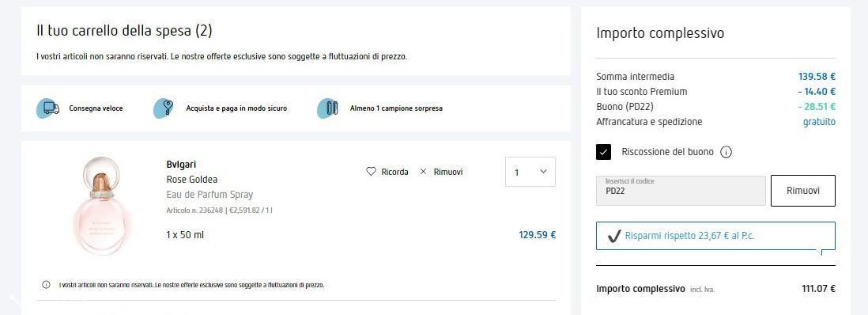Remove the PD22 voucher with Rimuovi button
This screenshot has height=315, width=868.
point(802,191)
